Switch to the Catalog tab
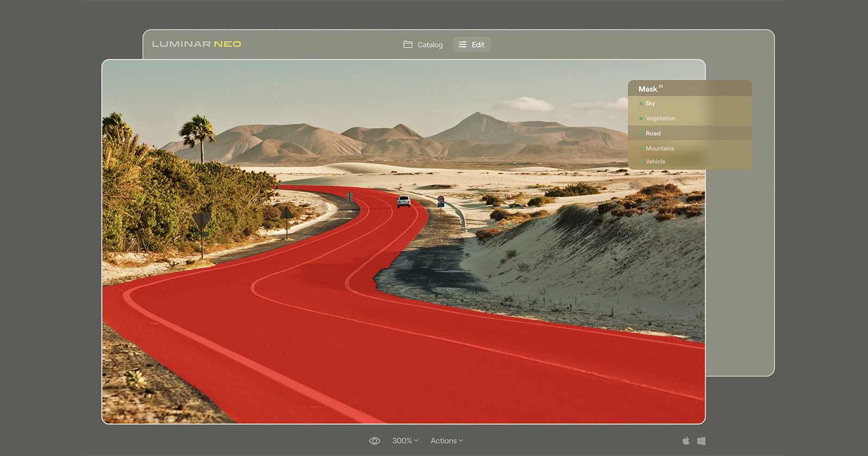Screen dimensions: 868x456 [423, 45]
